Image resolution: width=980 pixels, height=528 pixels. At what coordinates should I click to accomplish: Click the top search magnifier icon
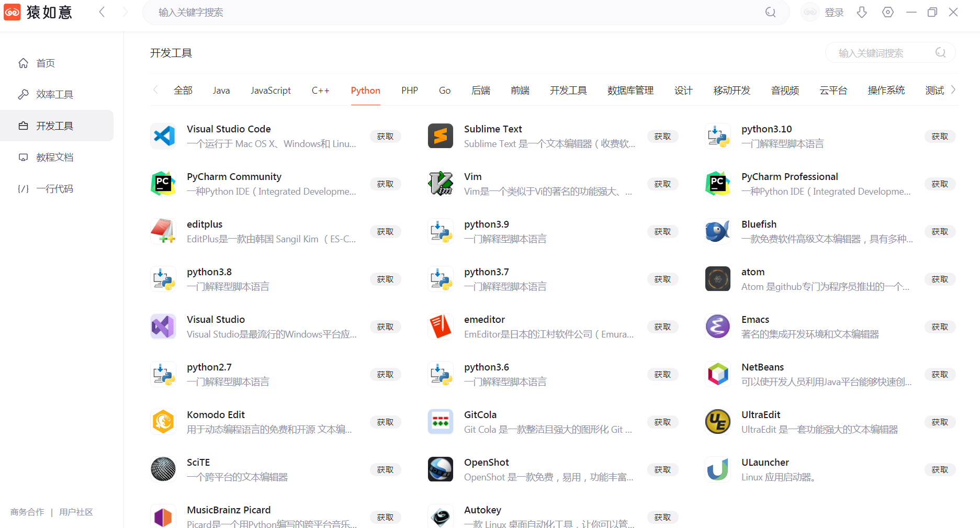coord(771,12)
